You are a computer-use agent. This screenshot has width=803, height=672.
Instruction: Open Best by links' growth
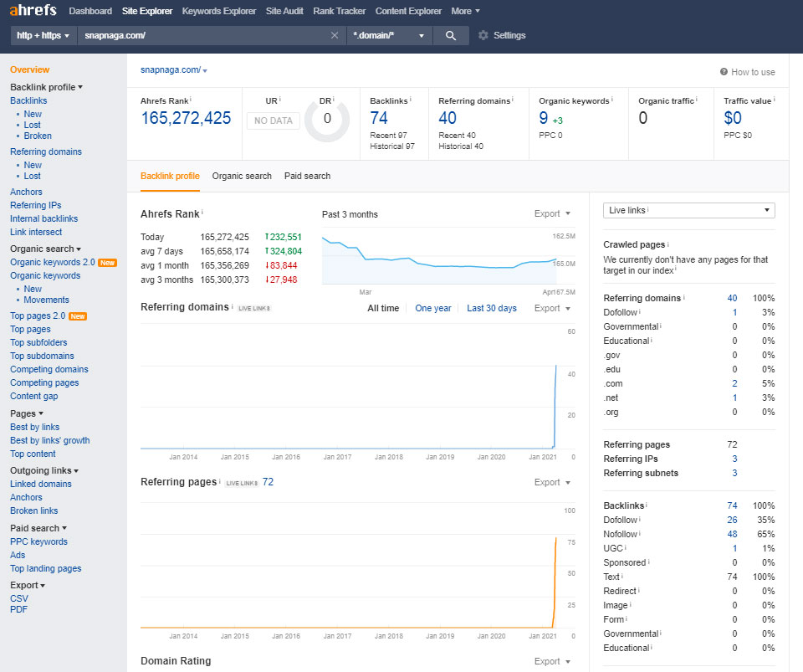[x=49, y=440]
